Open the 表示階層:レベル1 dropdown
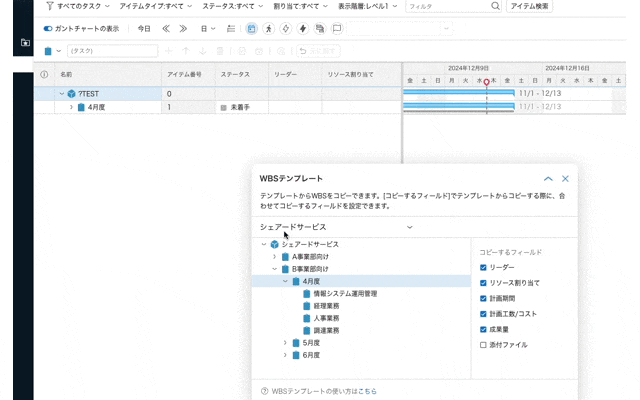640x400 pixels. coord(367,6)
